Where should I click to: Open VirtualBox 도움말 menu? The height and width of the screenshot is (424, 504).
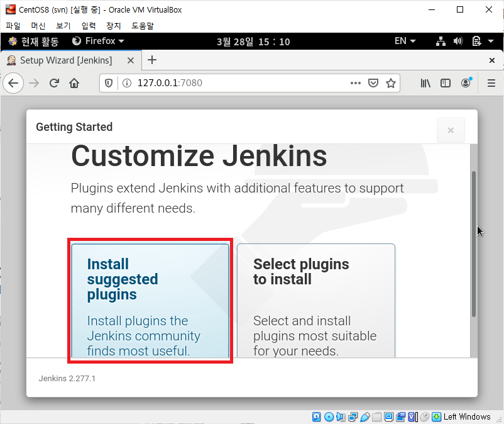143,25
